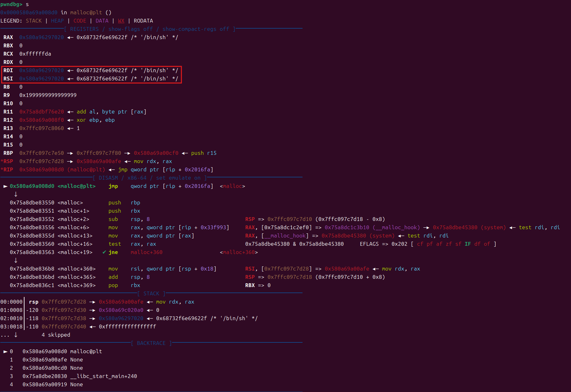571x392 pixels.
Task: Click the down arrow below the jne instruction
Action: point(16,260)
